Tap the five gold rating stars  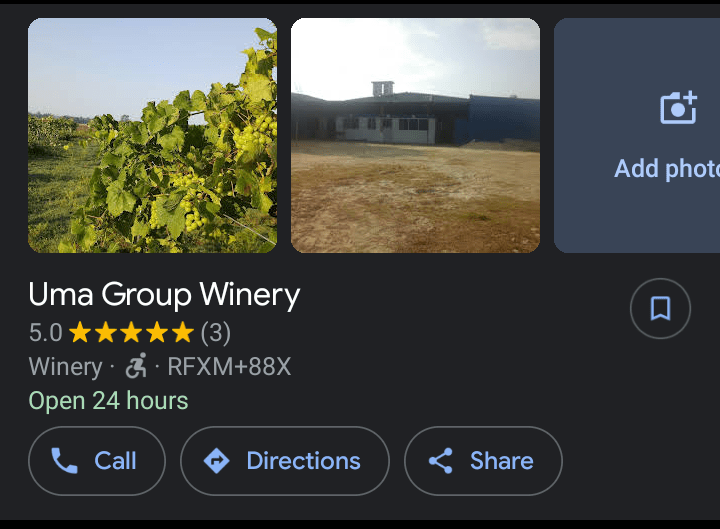point(131,332)
